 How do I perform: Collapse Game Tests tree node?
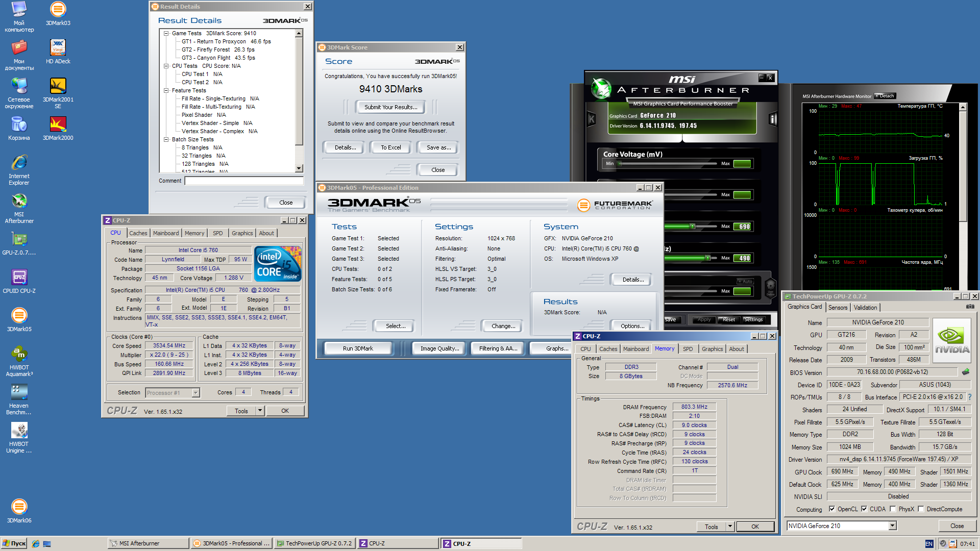click(166, 33)
